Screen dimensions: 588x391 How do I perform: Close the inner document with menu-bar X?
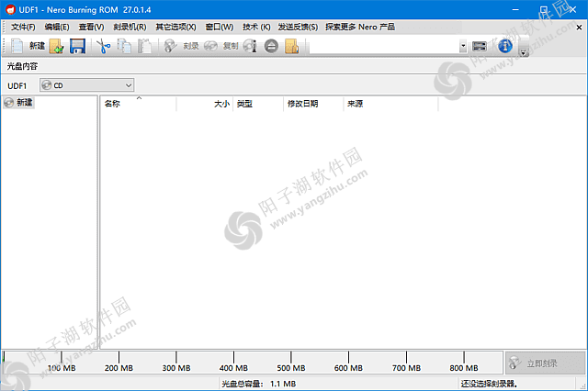(579, 28)
